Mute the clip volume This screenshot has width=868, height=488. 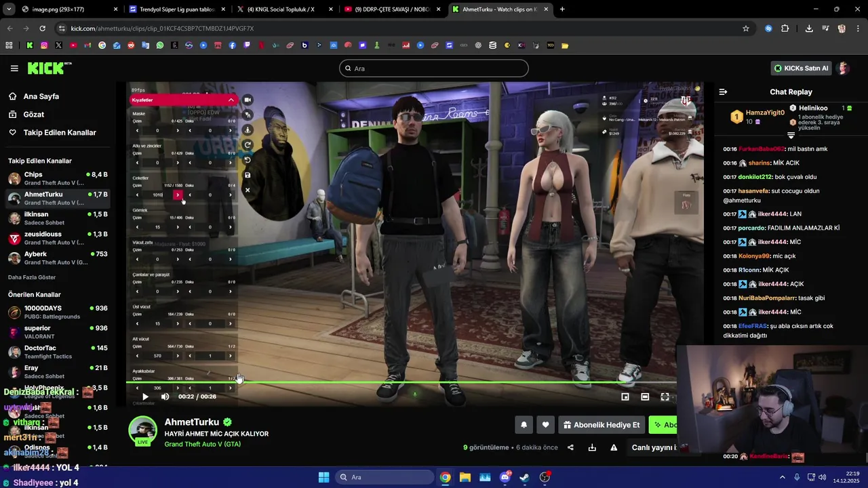pos(165,396)
